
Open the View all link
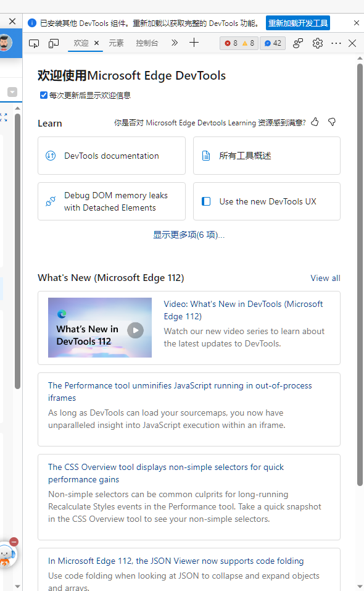[x=325, y=278]
